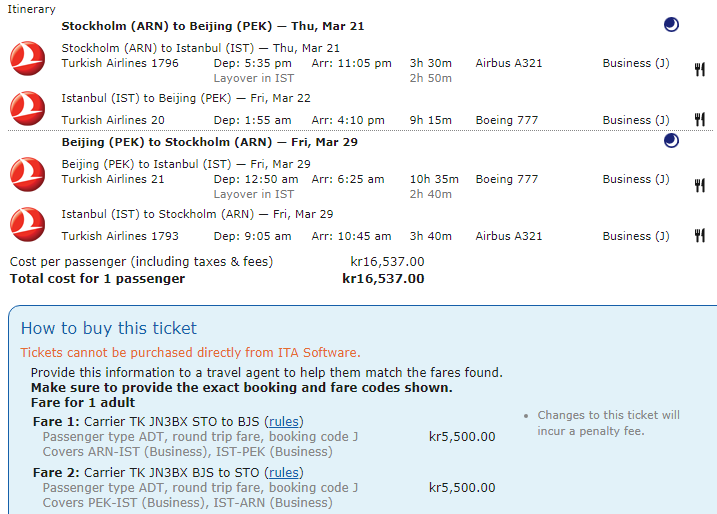Click Turkish Airlines logo for flight 1796
Image resolution: width=717 pixels, height=514 pixels.
[x=28, y=59]
